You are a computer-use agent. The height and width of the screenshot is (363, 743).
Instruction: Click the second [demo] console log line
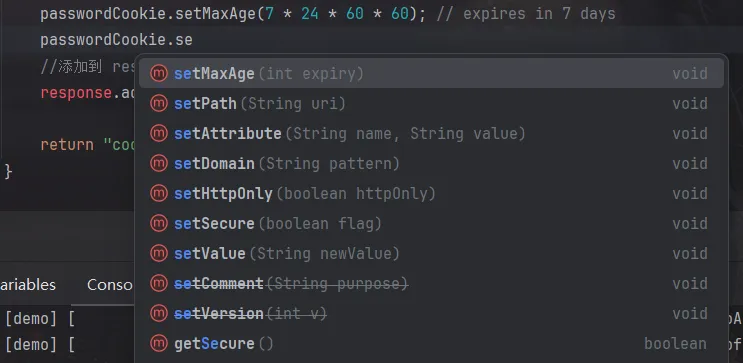(40, 345)
